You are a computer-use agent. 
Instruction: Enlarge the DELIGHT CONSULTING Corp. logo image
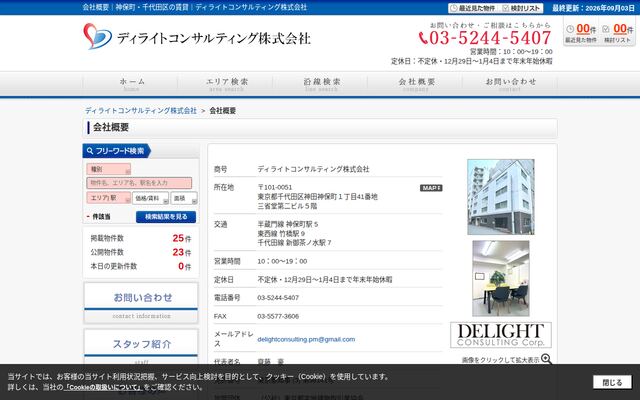pos(501,335)
